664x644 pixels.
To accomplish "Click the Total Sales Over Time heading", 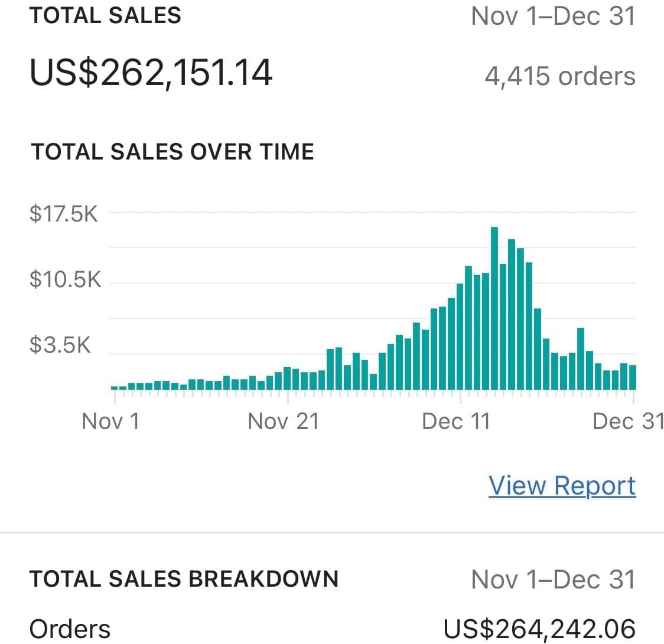I will [172, 152].
